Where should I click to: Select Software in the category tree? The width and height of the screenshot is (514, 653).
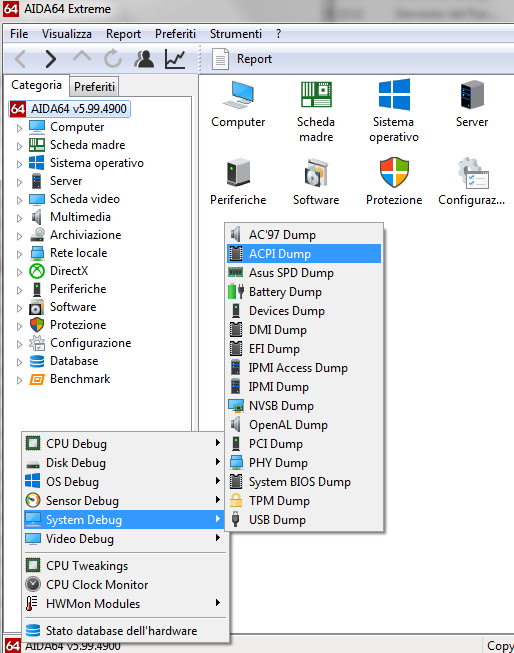[73, 307]
